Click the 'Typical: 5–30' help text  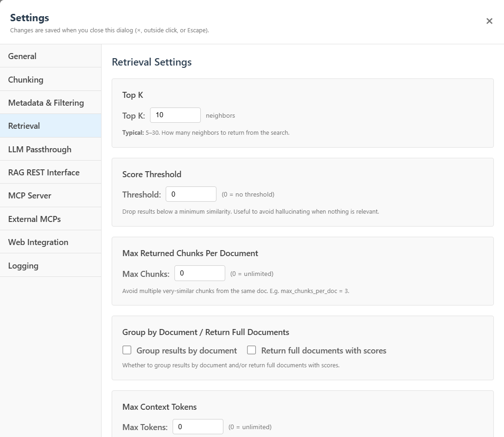(206, 133)
